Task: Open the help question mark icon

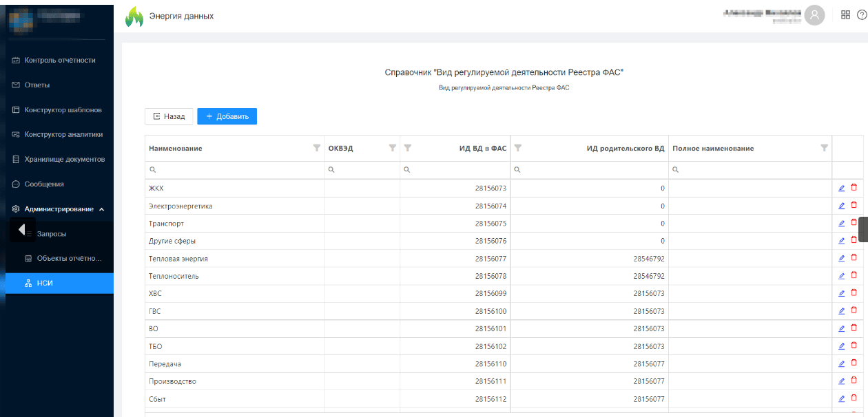Action: pyautogui.click(x=861, y=15)
